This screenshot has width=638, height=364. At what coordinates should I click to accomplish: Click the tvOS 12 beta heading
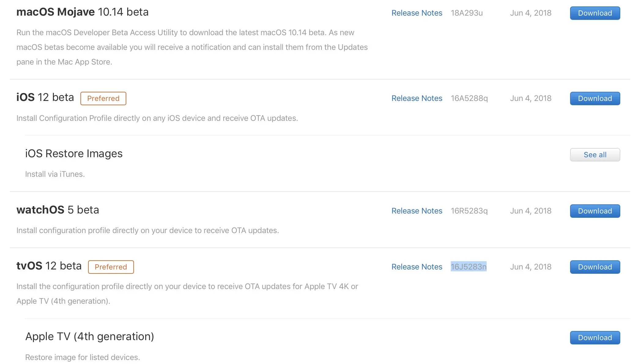point(49,266)
